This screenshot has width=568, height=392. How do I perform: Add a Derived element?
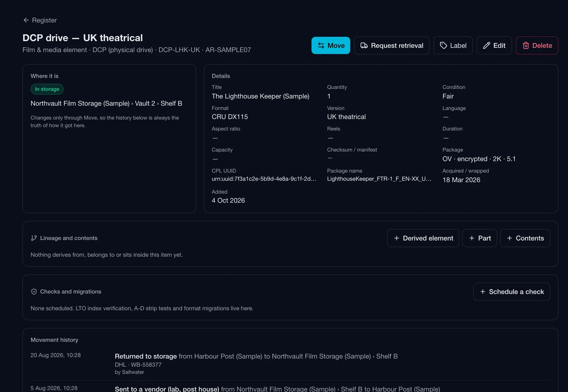click(x=423, y=238)
